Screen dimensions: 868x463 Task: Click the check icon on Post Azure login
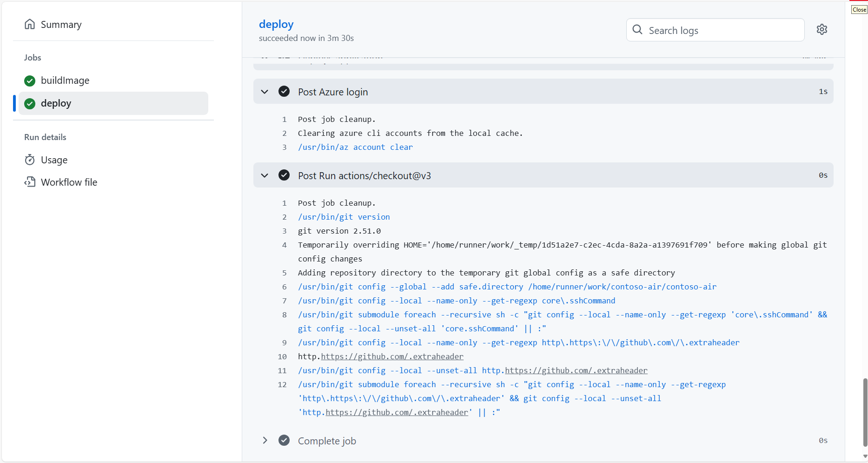click(x=284, y=91)
